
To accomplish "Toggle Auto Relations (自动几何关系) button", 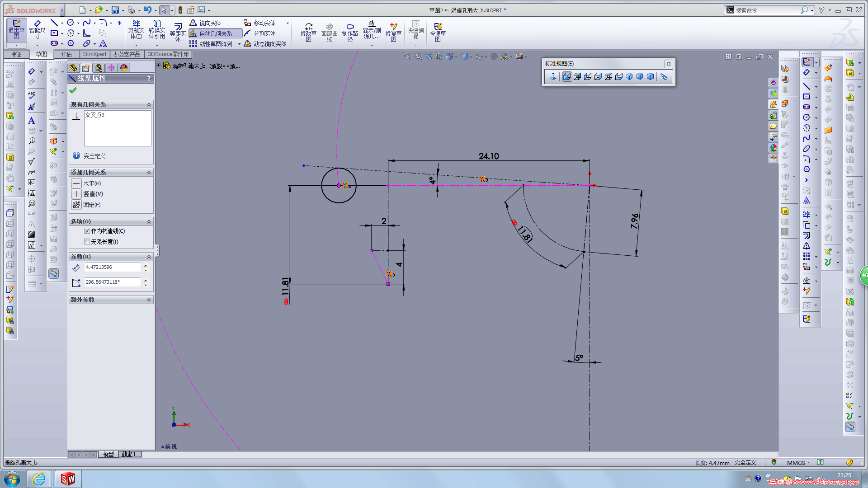I will (x=215, y=33).
